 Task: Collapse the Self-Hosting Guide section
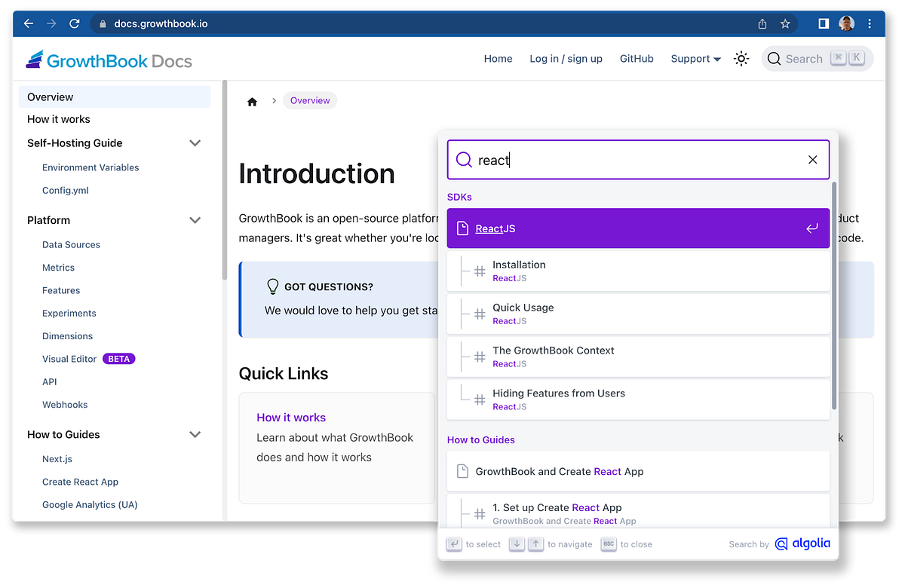click(195, 142)
